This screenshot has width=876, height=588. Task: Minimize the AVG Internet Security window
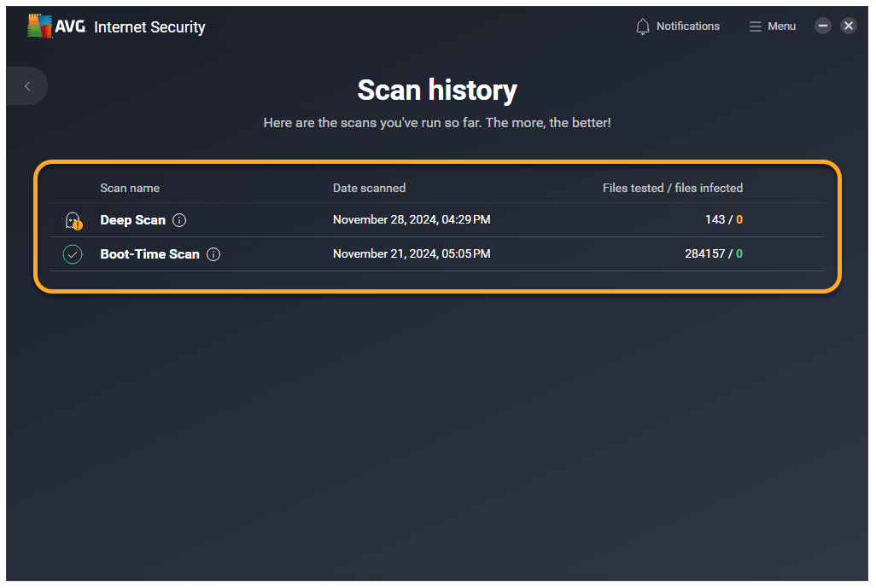tap(822, 26)
